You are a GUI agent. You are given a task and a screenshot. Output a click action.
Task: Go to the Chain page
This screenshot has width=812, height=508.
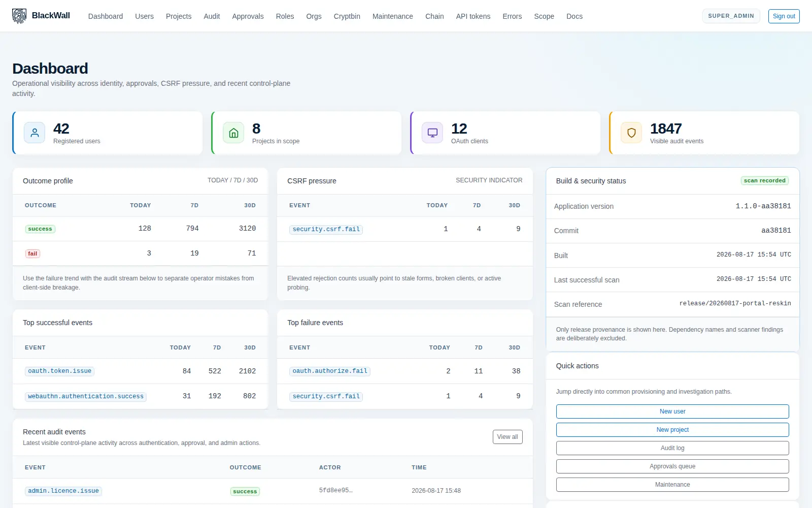(434, 16)
